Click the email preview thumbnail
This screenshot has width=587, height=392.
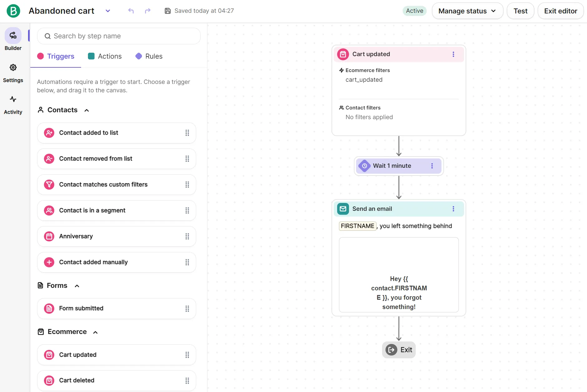tap(399, 275)
